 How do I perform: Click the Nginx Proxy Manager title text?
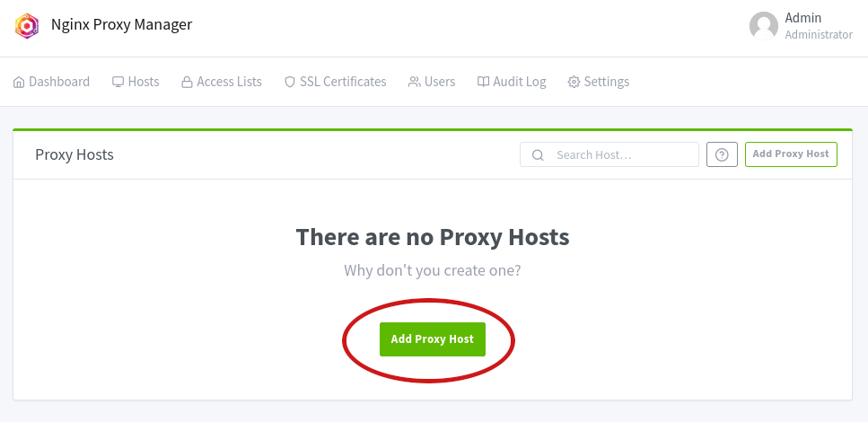pyautogui.click(x=122, y=25)
